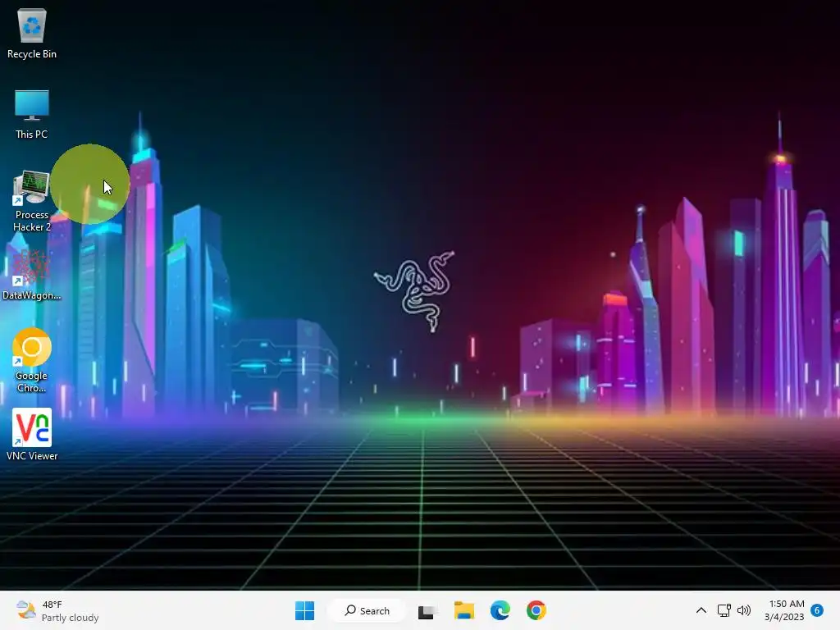Launch Google Chrome from taskbar
The image size is (840, 630).
click(536, 610)
